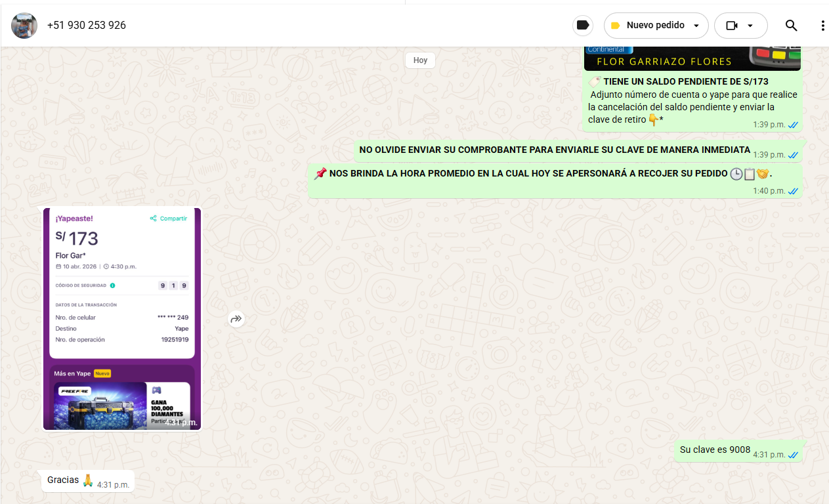Screen dimensions: 829x504
Task: Select the "Gracias" message bubble
Action: pyautogui.click(x=64, y=480)
